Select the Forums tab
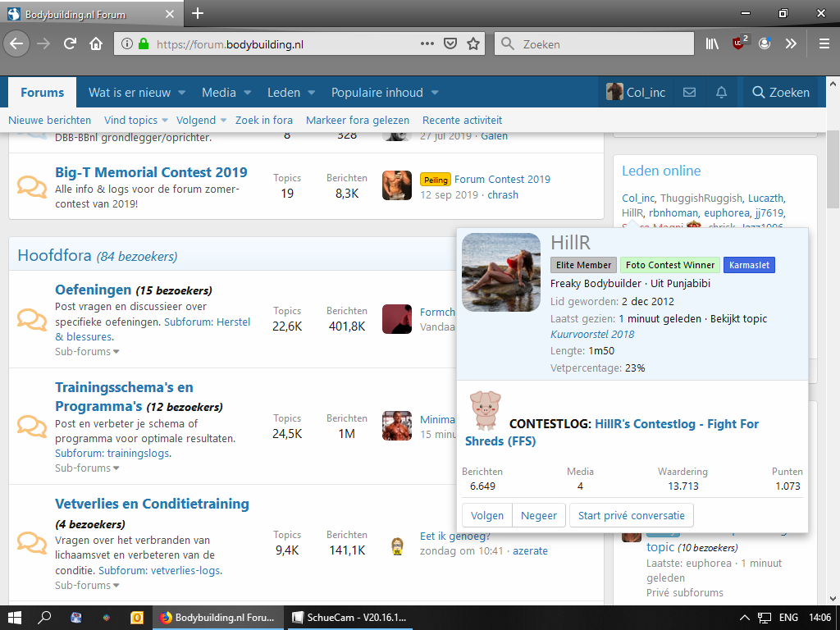The height and width of the screenshot is (630, 840). (x=42, y=93)
